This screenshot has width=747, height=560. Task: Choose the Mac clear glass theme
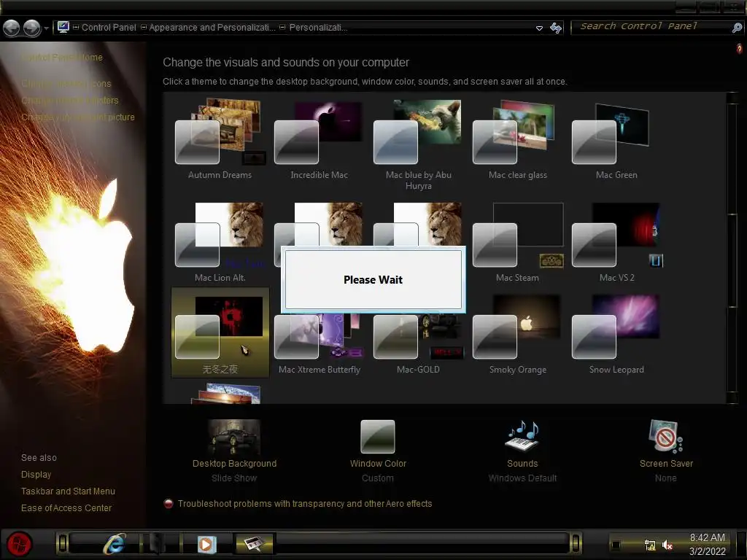coord(517,139)
